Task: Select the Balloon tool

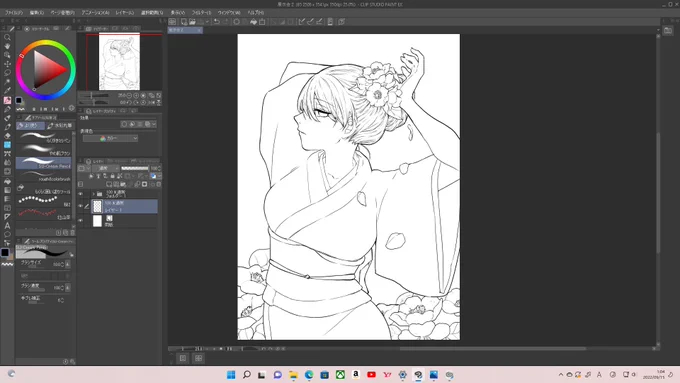Action: click(x=7, y=235)
